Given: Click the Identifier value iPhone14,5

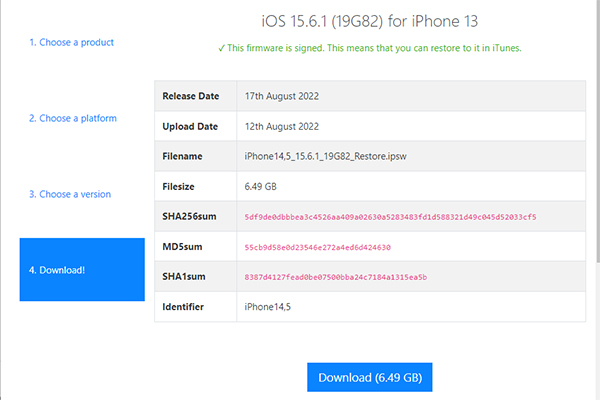Looking at the screenshot, I should (267, 307).
